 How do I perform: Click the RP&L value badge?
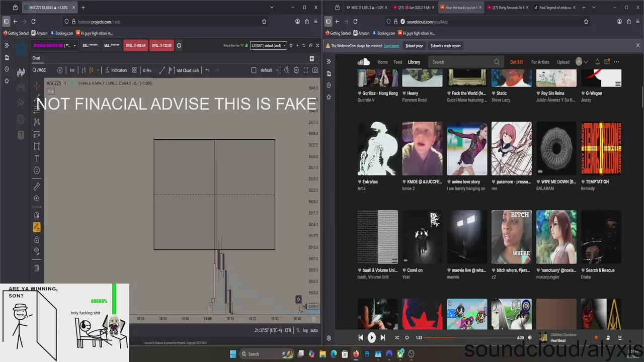136,45
